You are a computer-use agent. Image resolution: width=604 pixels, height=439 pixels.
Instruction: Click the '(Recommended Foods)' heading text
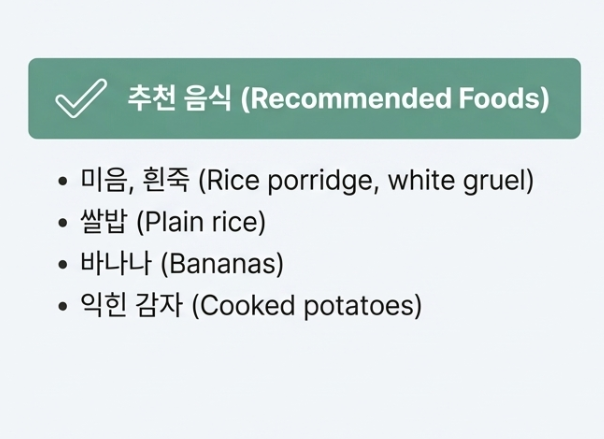click(395, 98)
